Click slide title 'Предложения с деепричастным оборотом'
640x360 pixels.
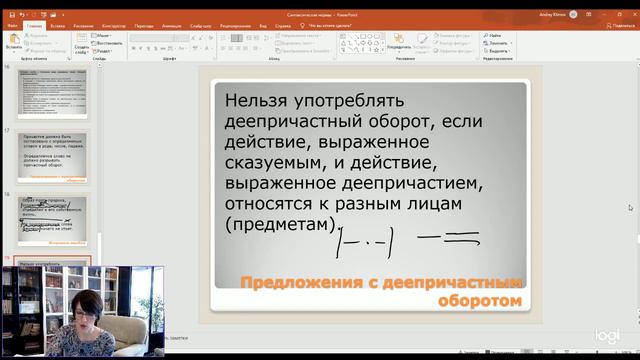click(381, 291)
